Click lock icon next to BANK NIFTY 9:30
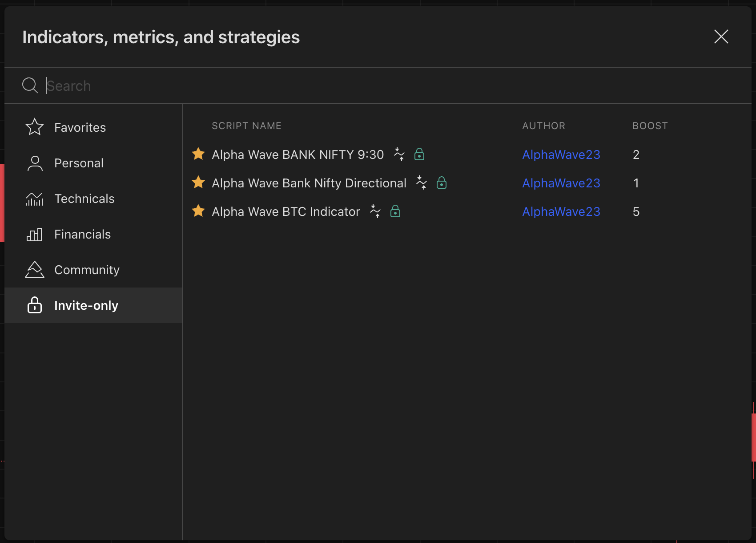 419,154
